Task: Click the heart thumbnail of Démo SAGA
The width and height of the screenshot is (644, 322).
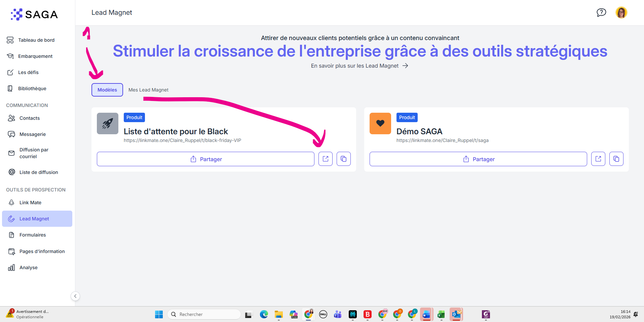Action: click(380, 123)
